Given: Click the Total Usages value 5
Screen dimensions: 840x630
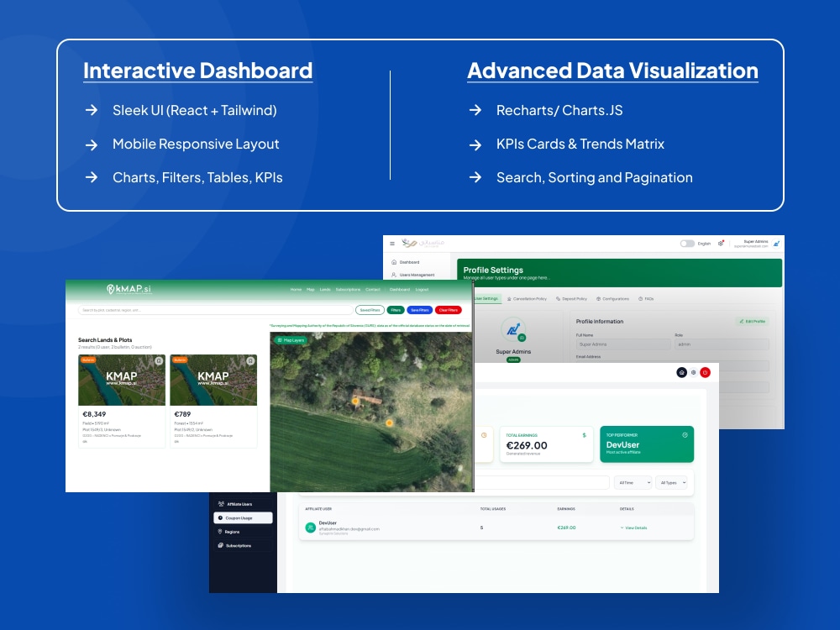Looking at the screenshot, I should tap(481, 528).
